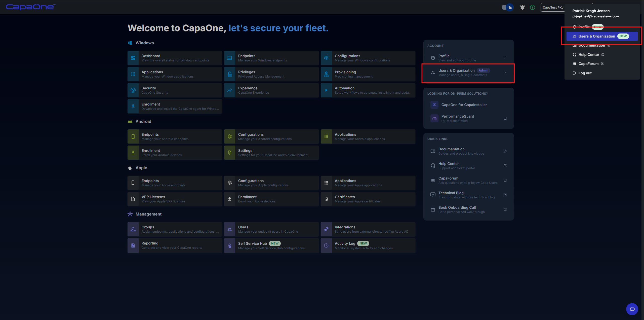The width and height of the screenshot is (644, 320).
Task: Open Technical Blog quick link
Action: (468, 195)
